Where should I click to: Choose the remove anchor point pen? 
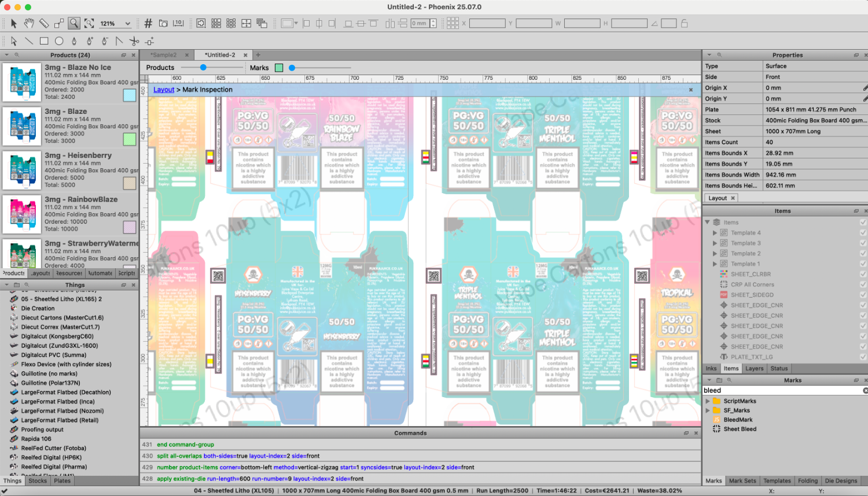[x=104, y=41]
